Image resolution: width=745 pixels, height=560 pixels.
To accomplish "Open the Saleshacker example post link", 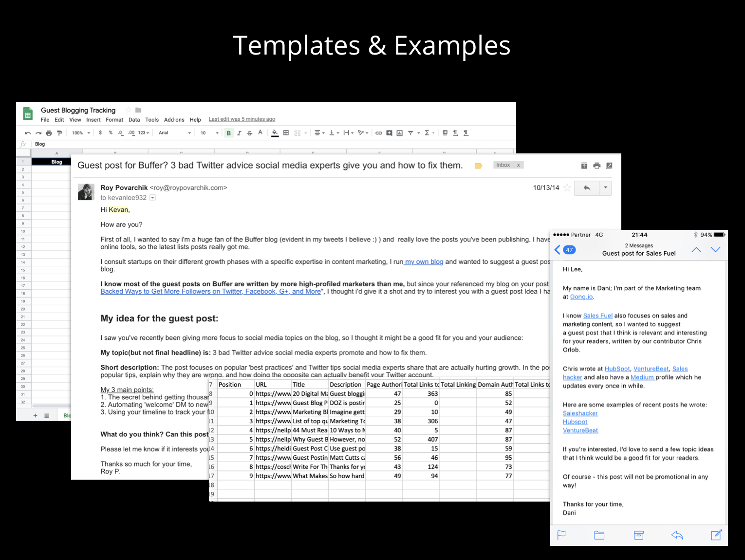I will click(580, 413).
